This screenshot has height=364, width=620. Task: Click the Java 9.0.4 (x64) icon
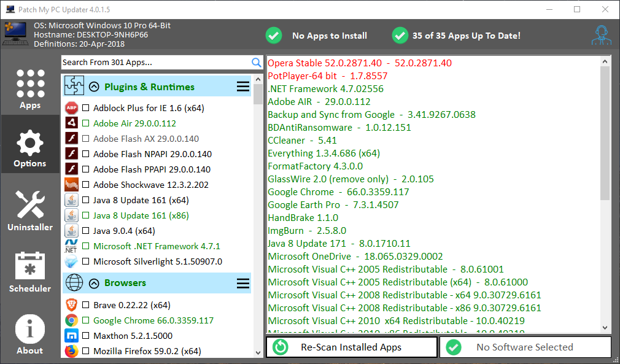(72, 231)
